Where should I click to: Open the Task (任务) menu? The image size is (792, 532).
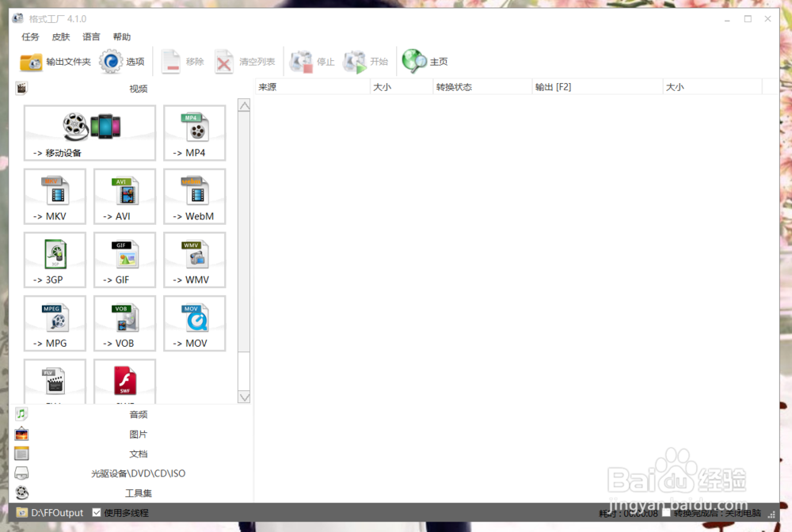[x=30, y=37]
